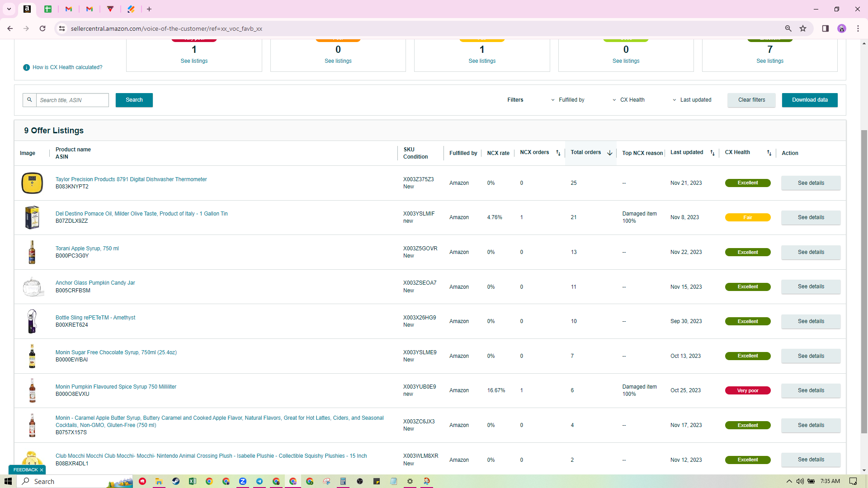See listings under the Very poor count
868x488 pixels.
[x=194, y=61]
